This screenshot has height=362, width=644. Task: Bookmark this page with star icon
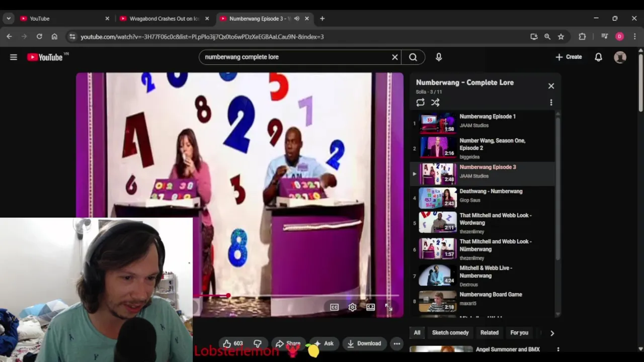(561, 37)
